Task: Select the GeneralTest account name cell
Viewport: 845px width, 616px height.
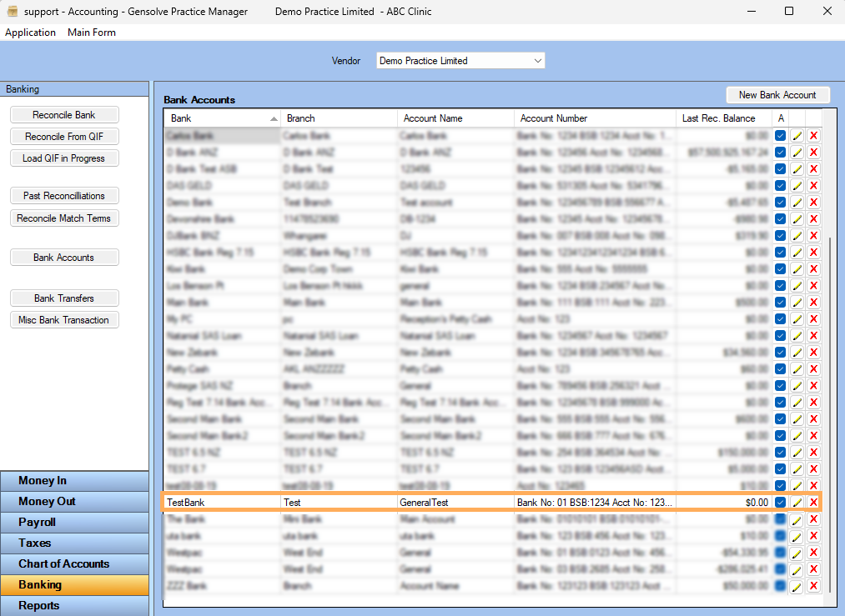Action: (x=455, y=503)
